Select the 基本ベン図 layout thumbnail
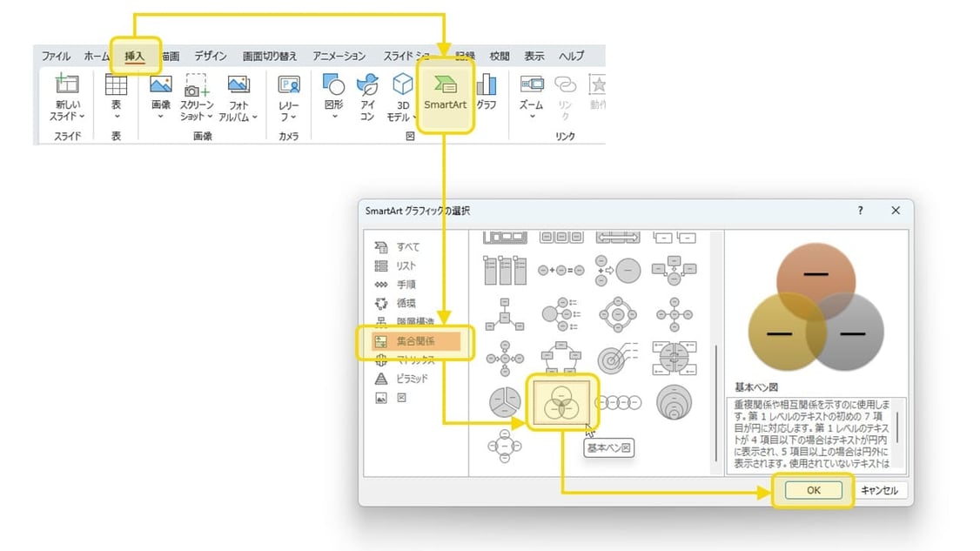The image size is (980, 551). point(564,402)
